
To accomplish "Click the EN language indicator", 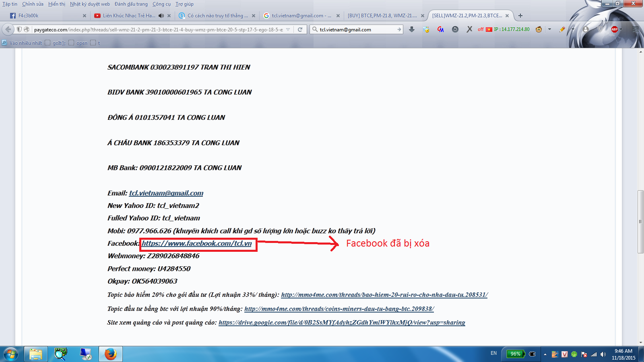I will [x=493, y=354].
